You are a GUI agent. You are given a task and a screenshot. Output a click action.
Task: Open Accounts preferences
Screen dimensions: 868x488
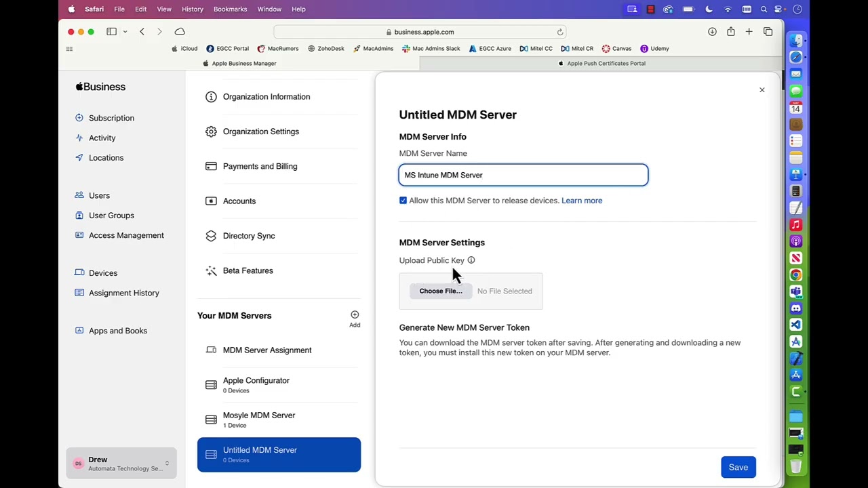coord(279,201)
